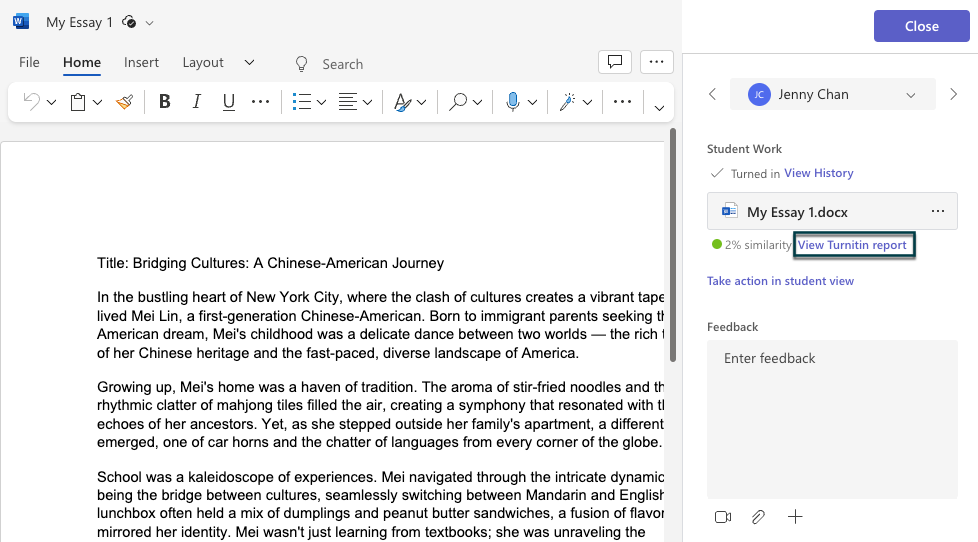Click the Enter feedback text box
The height and width of the screenshot is (542, 978).
pyautogui.click(x=832, y=419)
